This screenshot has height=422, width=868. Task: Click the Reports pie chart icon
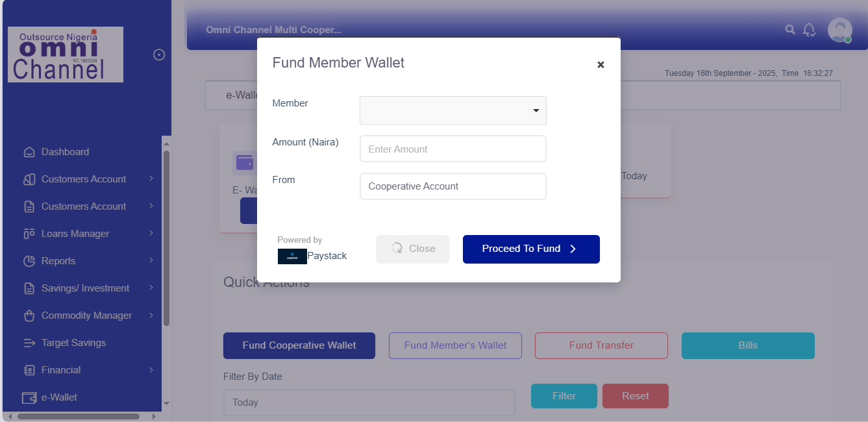coord(29,261)
